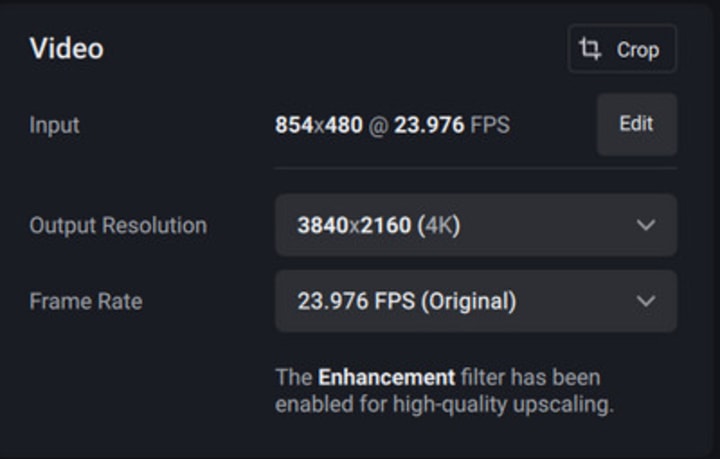Viewport: 720px width, 459px height.
Task: Click the 23.976 FPS (Original) value
Action: [x=406, y=301]
